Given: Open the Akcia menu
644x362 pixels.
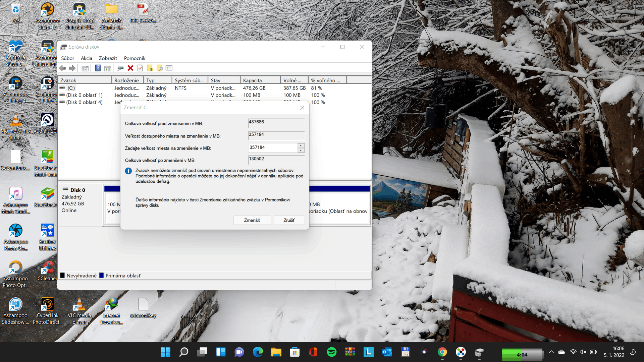Looking at the screenshot, I should coord(86,58).
